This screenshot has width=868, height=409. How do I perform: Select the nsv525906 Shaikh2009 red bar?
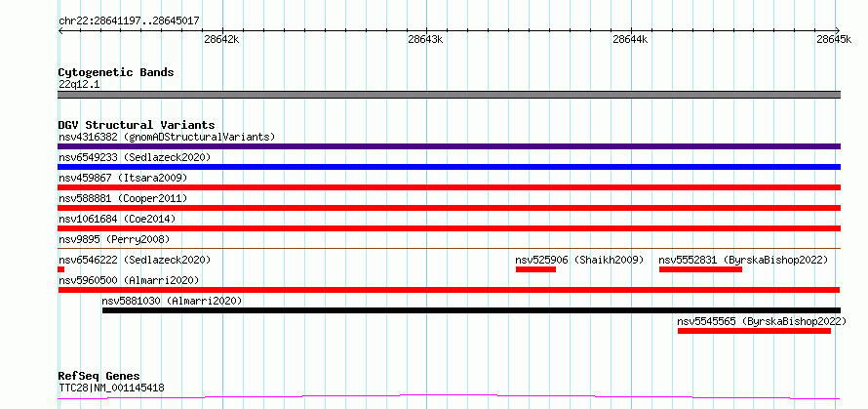click(535, 269)
